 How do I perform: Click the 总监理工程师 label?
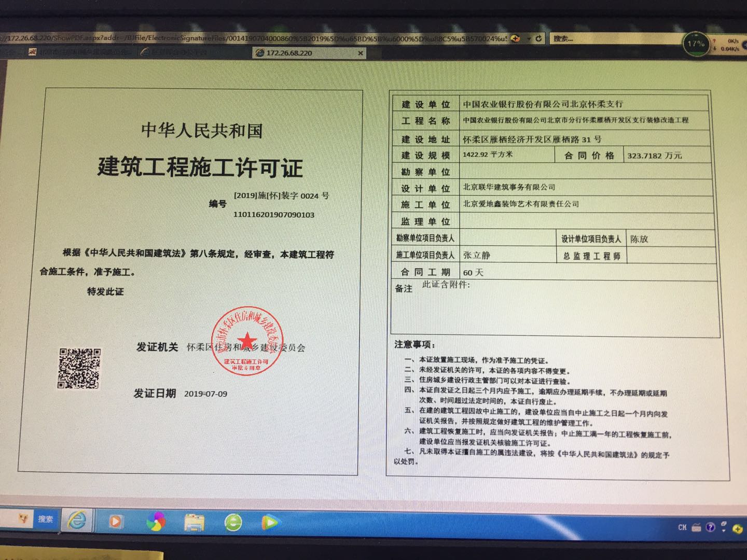(x=591, y=256)
